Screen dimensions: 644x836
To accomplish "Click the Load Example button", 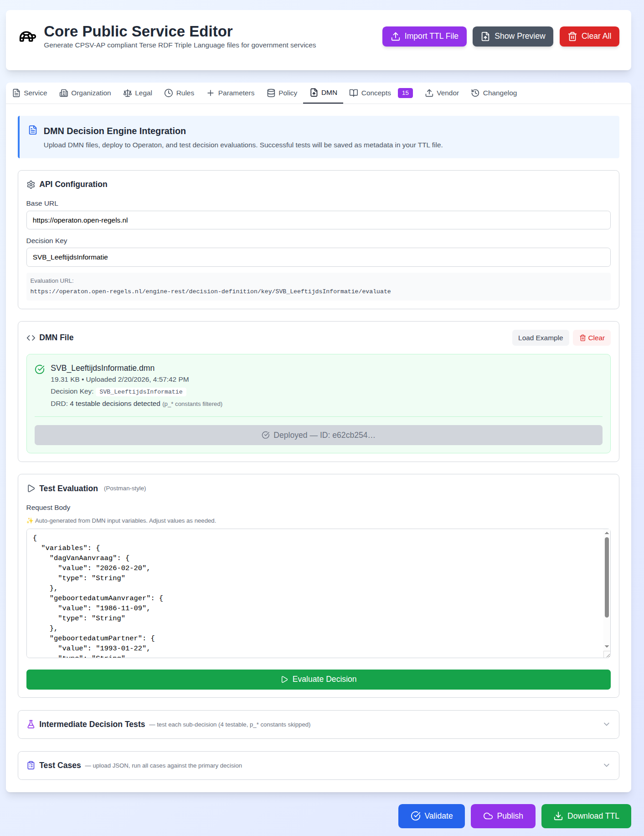I will (x=540, y=338).
